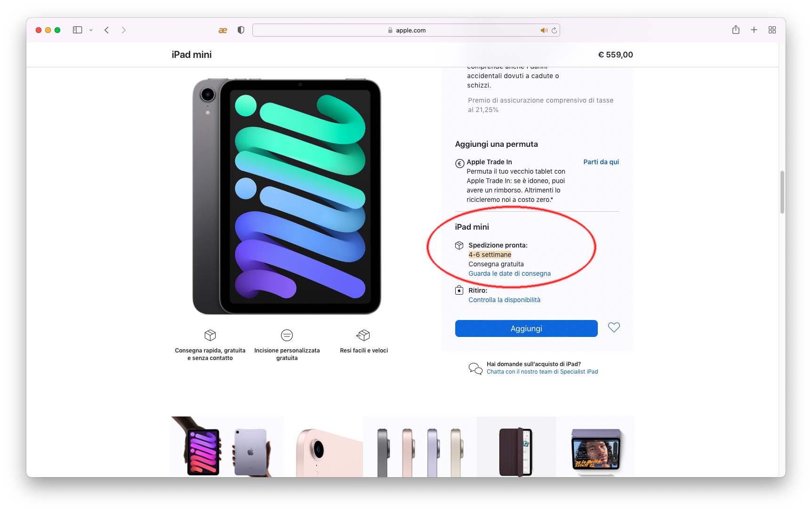Add iPad mini to favorites heart
The width and height of the screenshot is (812, 512).
[614, 328]
